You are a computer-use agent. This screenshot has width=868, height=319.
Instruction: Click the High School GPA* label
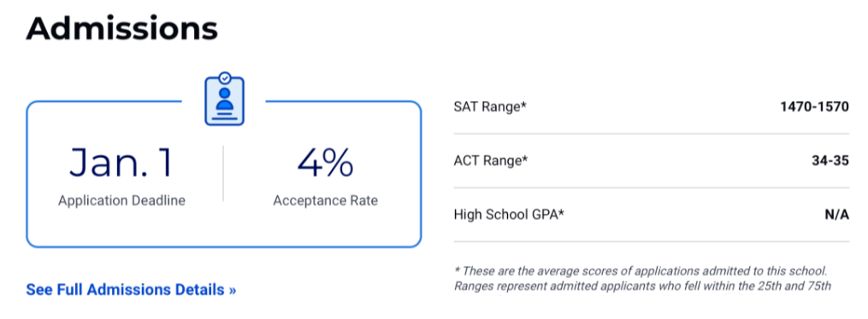509,215
